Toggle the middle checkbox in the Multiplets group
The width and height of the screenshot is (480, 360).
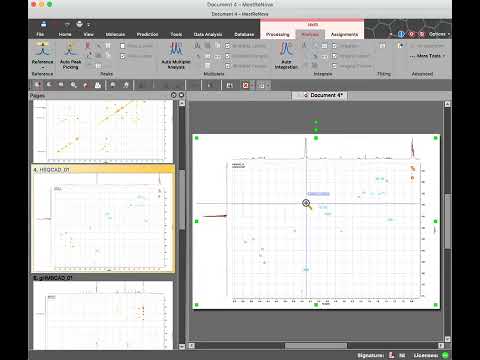pos(228,56)
